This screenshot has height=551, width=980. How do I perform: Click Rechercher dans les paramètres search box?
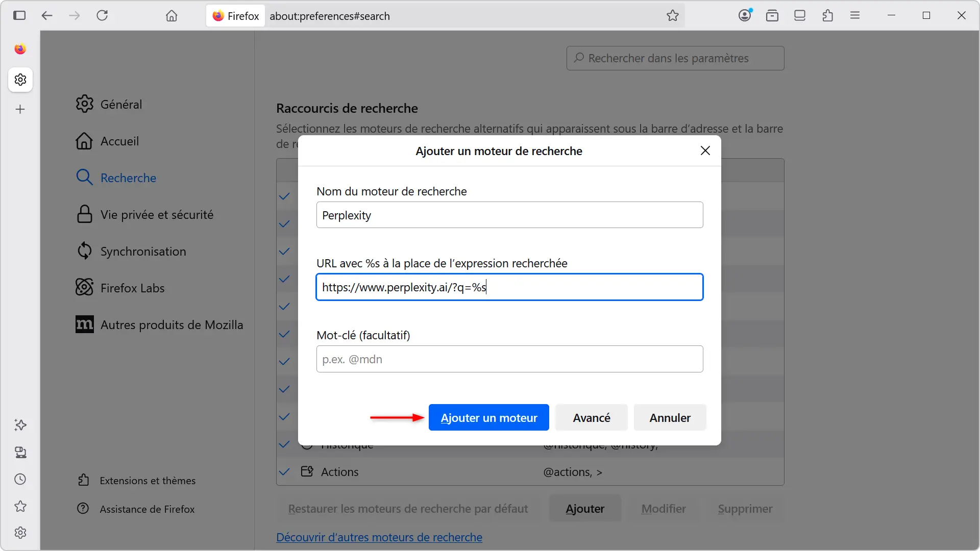click(675, 58)
